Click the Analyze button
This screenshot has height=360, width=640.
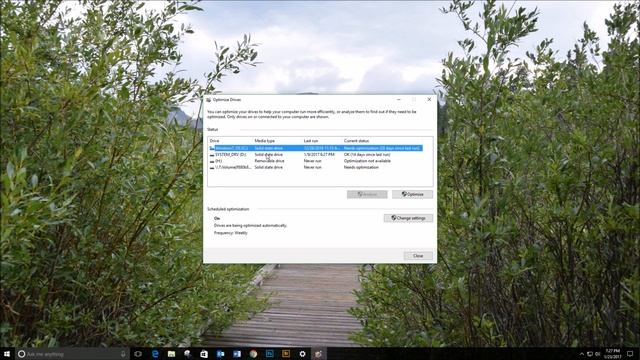tap(367, 194)
